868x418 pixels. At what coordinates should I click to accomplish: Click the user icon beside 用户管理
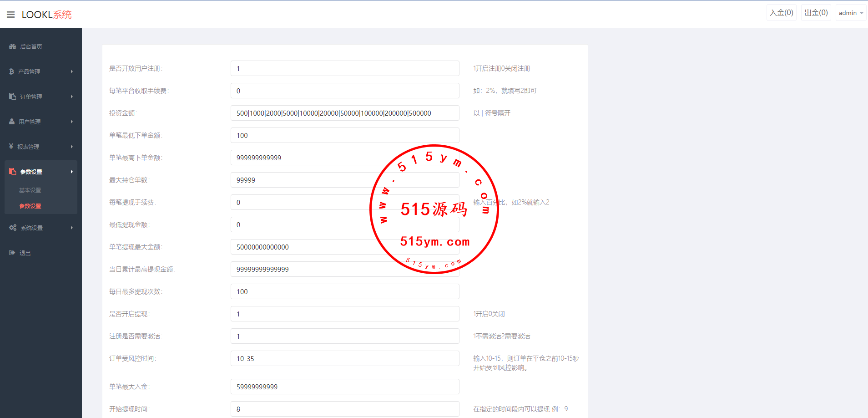coord(12,122)
